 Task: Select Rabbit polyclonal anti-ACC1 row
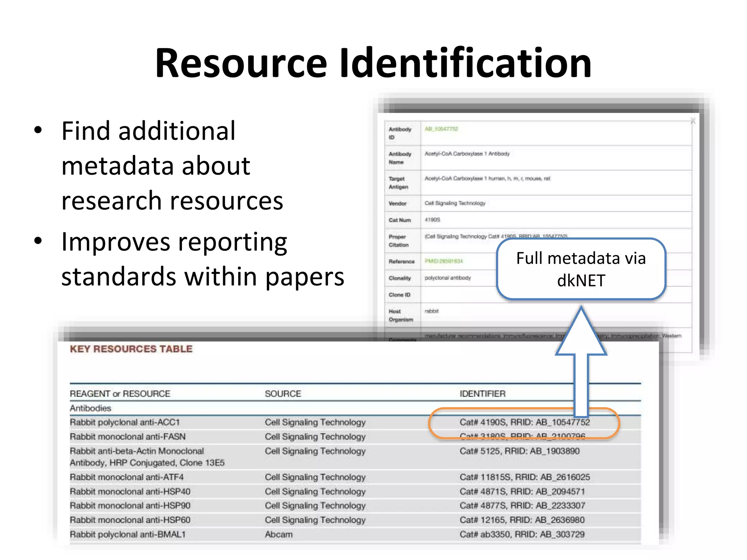tap(355, 422)
